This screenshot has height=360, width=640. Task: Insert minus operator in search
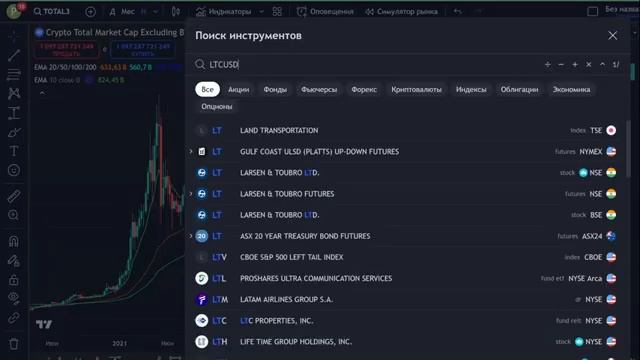pos(561,64)
